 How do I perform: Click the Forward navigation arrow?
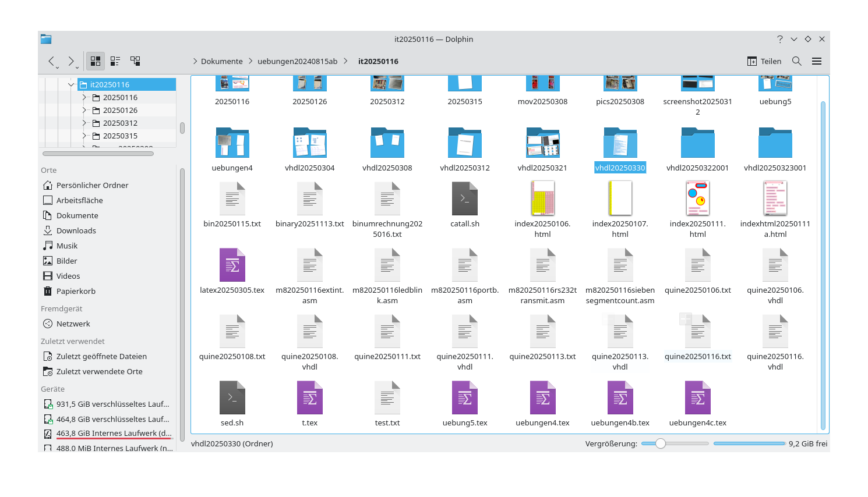[71, 61]
